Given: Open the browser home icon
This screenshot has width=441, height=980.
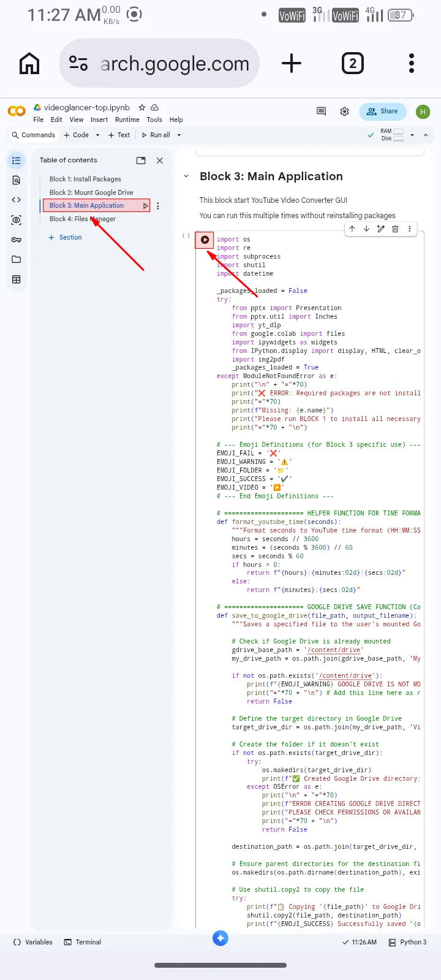Looking at the screenshot, I should coord(29,63).
